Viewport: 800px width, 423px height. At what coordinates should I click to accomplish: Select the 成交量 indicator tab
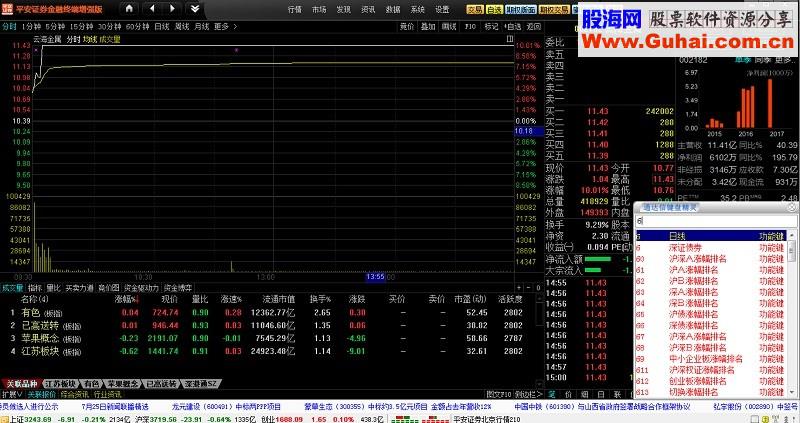12,288
